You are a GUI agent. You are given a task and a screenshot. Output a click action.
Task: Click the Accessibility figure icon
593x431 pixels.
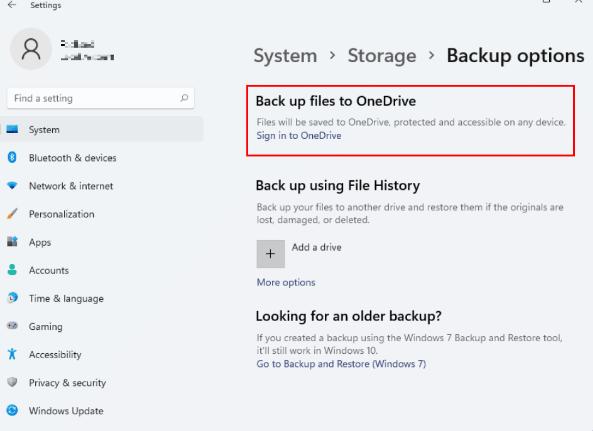click(12, 354)
